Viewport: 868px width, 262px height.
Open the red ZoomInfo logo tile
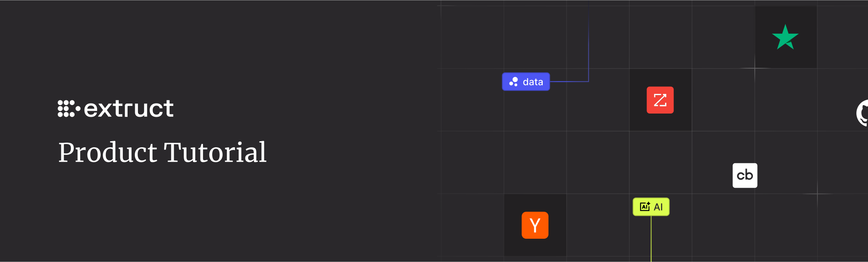tap(660, 100)
